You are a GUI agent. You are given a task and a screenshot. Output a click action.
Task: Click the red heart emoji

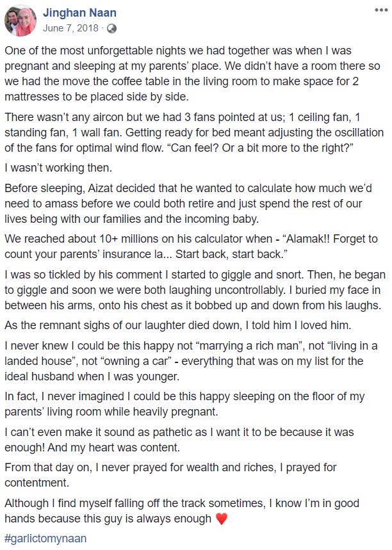point(222,520)
